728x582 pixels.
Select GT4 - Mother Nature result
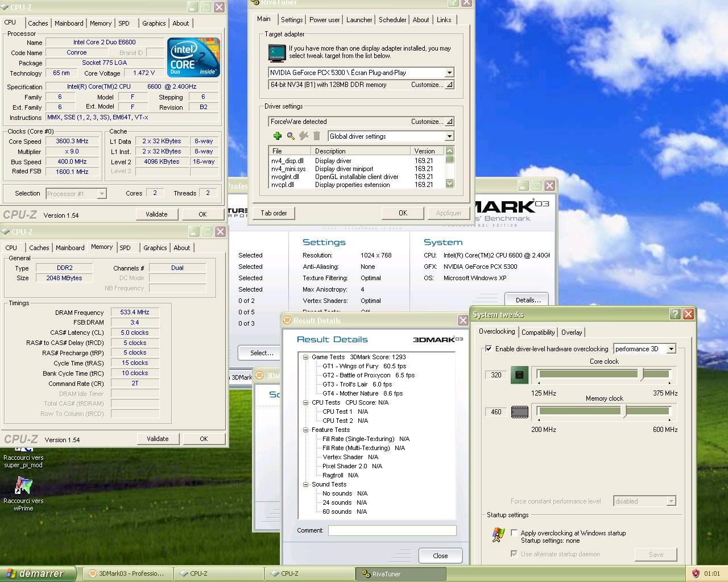(x=362, y=393)
